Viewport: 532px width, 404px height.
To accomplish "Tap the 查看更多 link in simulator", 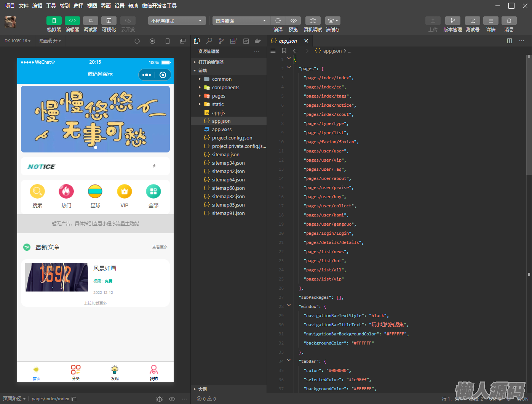I will [x=160, y=247].
